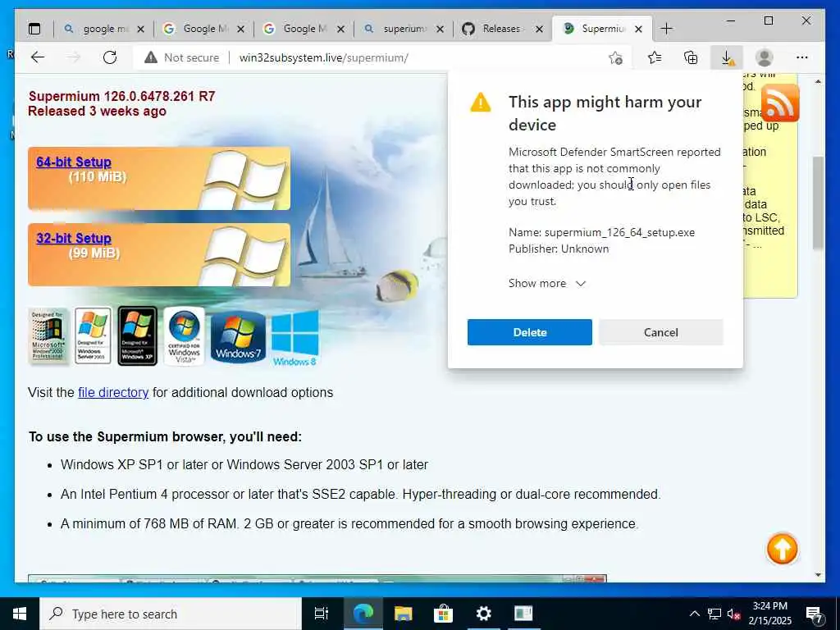Open the profile avatar icon

764,57
